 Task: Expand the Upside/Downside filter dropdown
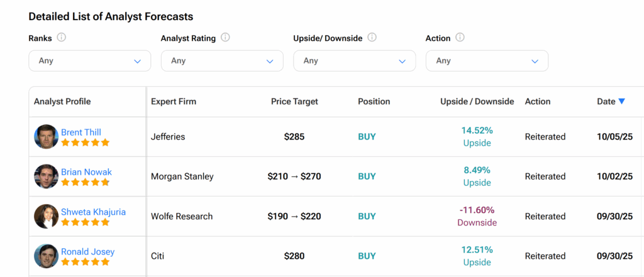[354, 61]
